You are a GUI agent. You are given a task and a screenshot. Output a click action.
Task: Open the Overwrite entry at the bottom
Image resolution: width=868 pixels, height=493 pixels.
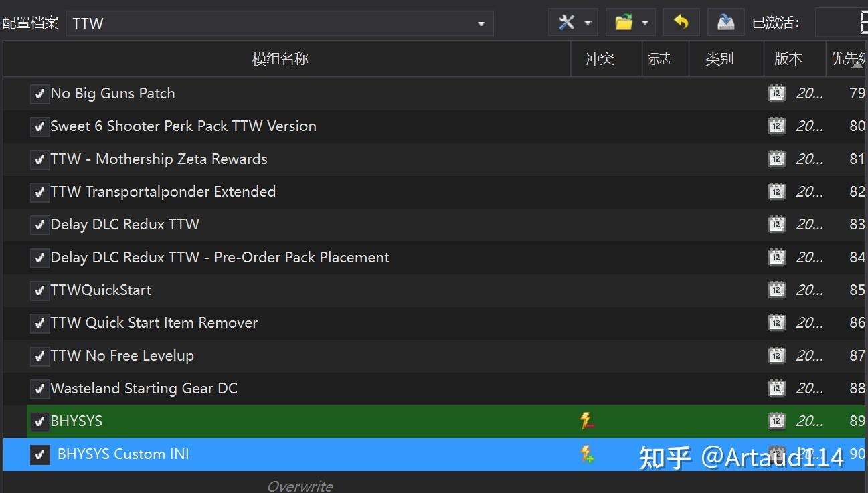click(299, 485)
